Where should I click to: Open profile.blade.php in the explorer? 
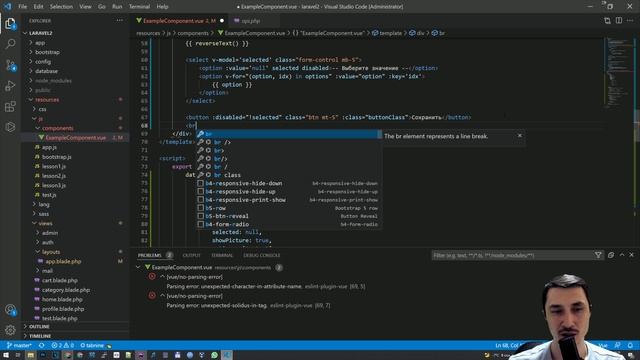pyautogui.click(x=76, y=309)
